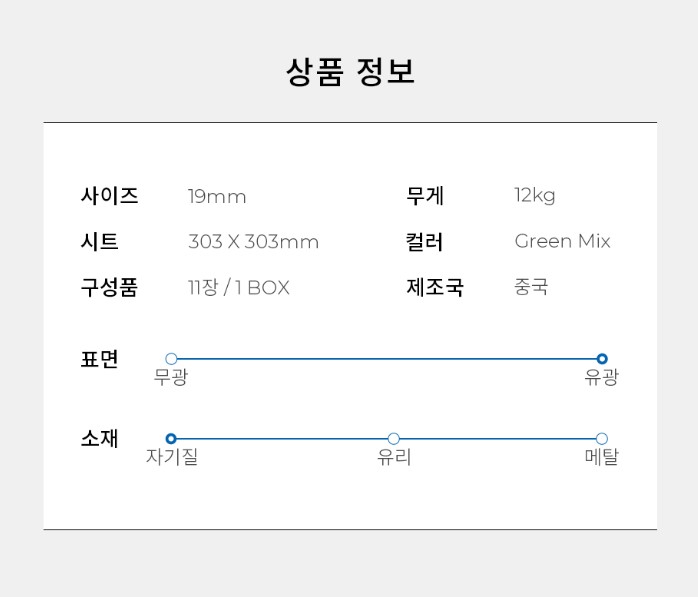Select the 유리 point on material scale
Screen dimensions: 698x597
coord(394,439)
